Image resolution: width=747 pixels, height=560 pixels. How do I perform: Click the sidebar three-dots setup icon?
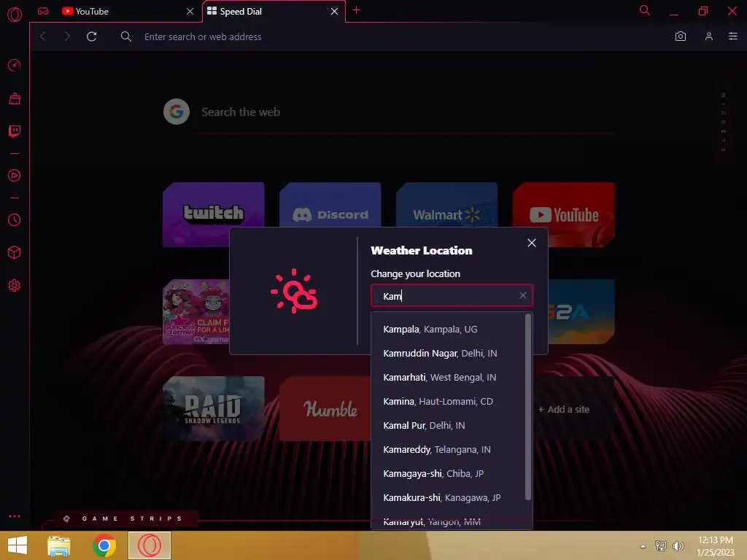[15, 516]
